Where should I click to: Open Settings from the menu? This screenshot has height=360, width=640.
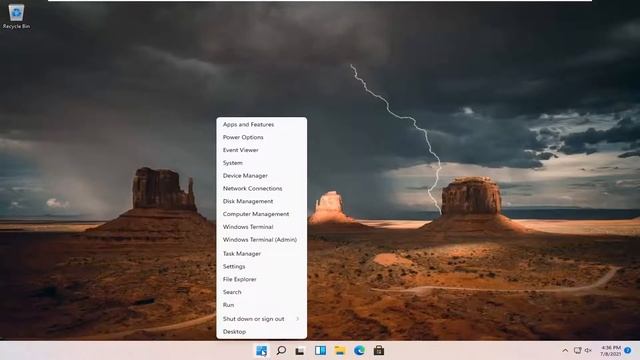pos(262,267)
